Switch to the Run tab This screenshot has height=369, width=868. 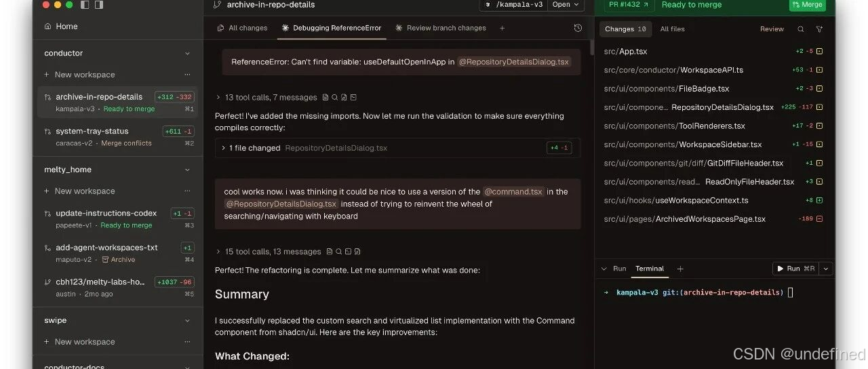[620, 269]
